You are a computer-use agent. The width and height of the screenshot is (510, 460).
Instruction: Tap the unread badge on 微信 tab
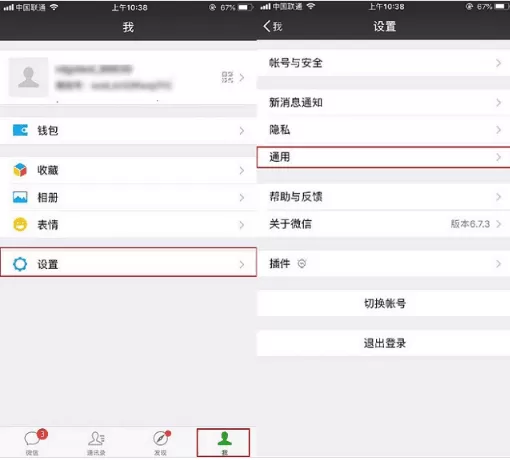pyautogui.click(x=42, y=434)
